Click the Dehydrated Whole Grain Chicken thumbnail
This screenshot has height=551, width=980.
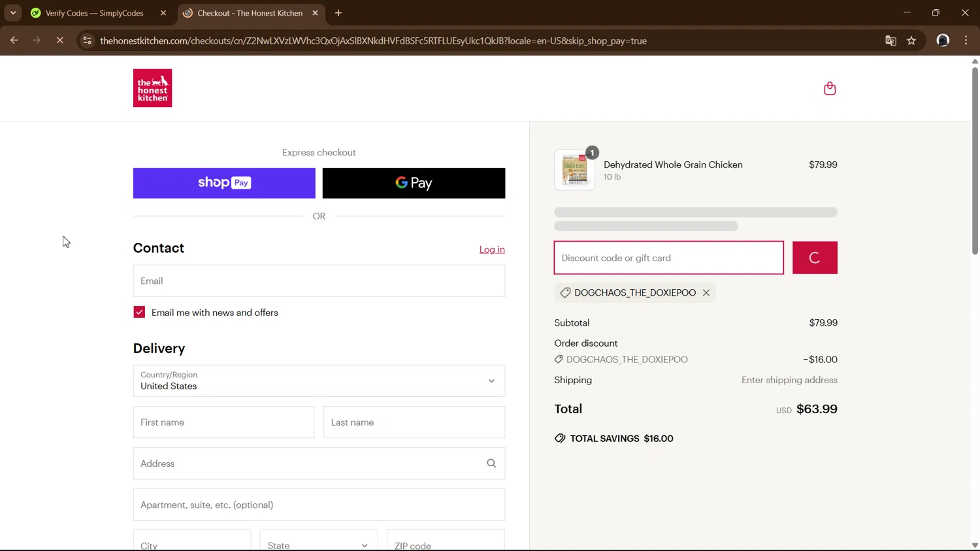574,170
